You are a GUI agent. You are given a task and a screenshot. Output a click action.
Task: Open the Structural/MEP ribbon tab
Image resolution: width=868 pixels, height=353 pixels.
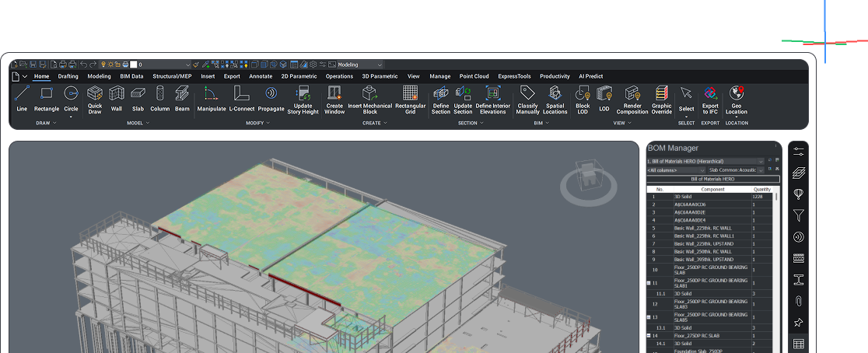[x=172, y=76]
